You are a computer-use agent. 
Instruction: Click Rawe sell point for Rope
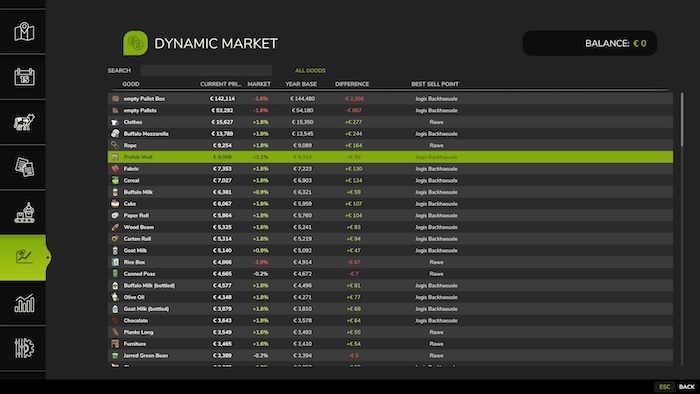(436, 145)
